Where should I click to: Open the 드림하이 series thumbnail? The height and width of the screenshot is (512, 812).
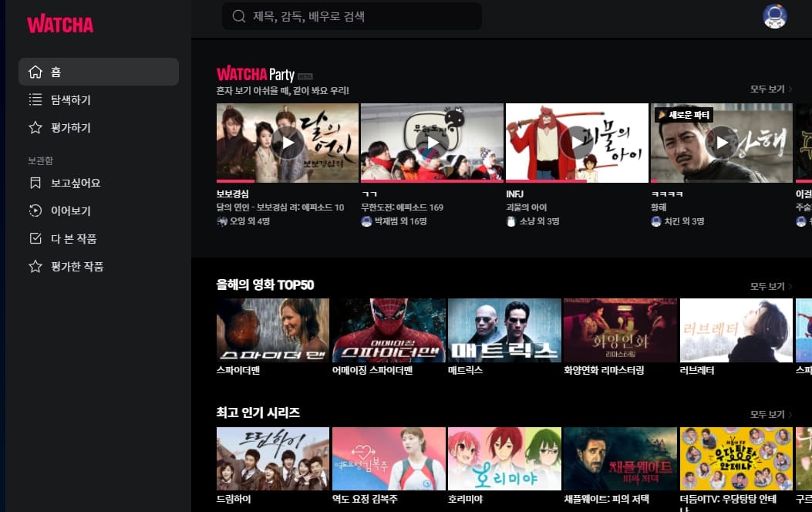(x=273, y=459)
